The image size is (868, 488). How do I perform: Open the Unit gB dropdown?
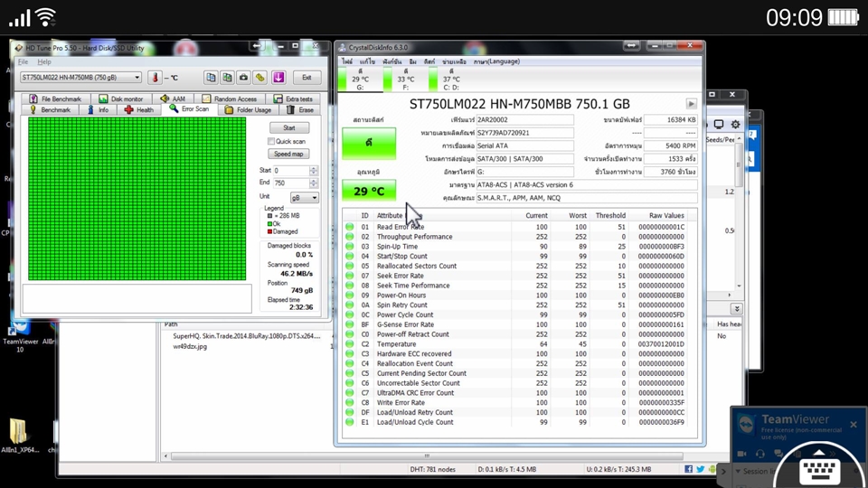click(305, 198)
